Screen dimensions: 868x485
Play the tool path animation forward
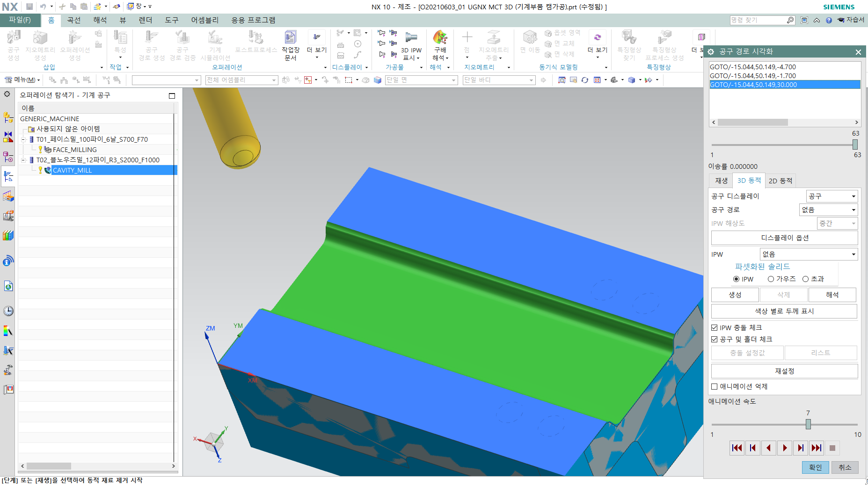click(785, 448)
